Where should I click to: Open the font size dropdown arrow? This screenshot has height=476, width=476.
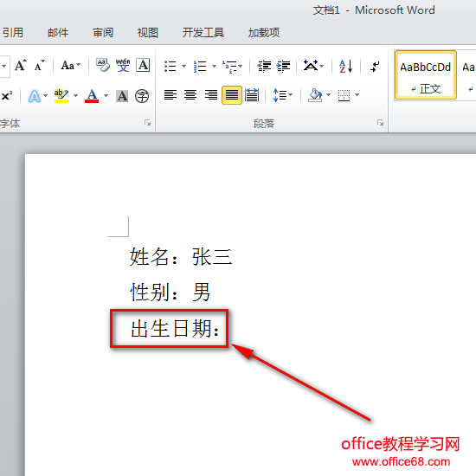click(x=4, y=66)
